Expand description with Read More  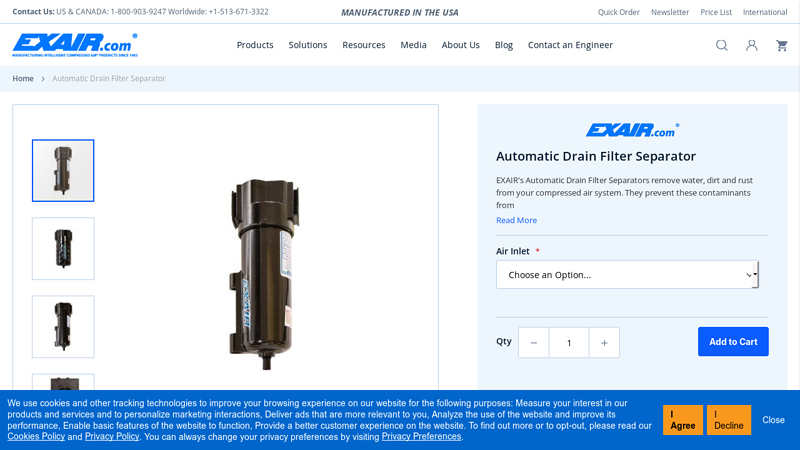coord(516,220)
